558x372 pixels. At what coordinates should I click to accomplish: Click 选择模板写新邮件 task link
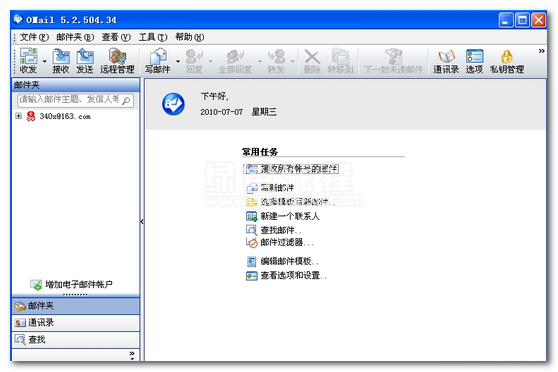pyautogui.click(x=291, y=202)
